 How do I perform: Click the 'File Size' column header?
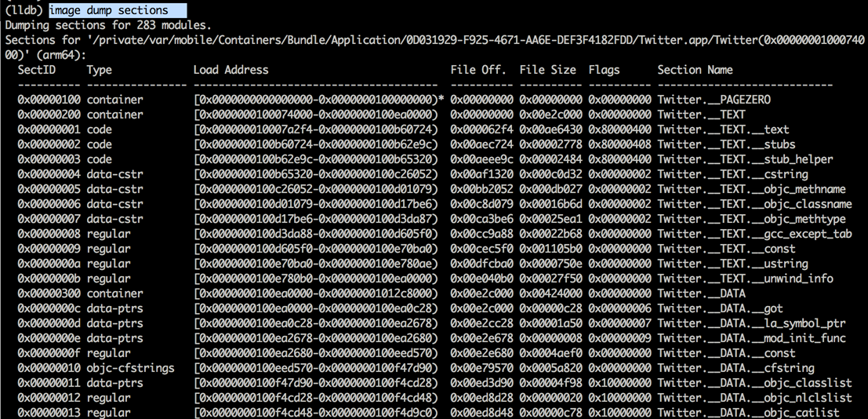click(x=547, y=70)
